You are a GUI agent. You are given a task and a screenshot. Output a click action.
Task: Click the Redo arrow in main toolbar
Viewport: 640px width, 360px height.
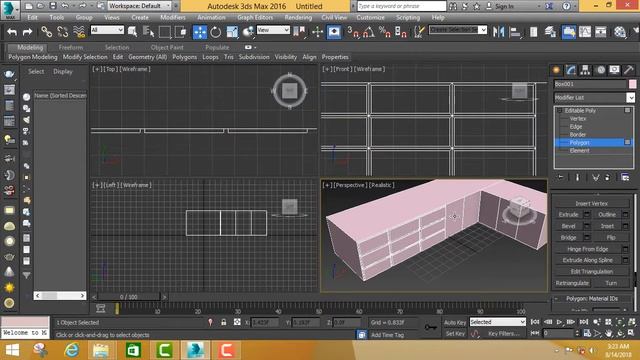[27, 32]
